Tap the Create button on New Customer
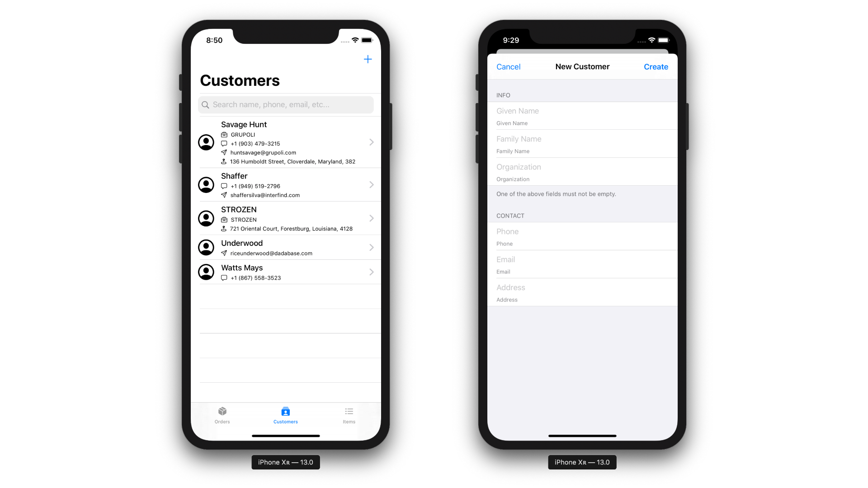Image resolution: width=868 pixels, height=488 pixels. (x=656, y=67)
